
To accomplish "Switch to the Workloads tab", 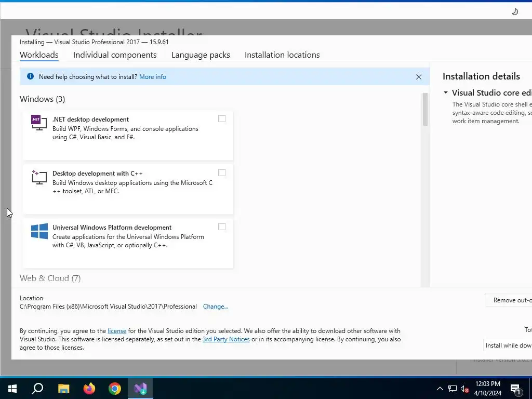I will click(x=39, y=55).
